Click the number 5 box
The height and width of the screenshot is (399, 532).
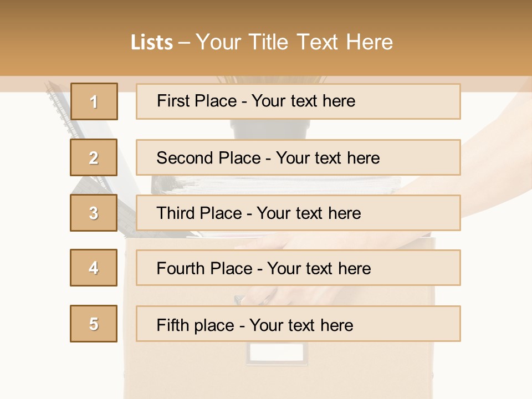[x=94, y=324]
